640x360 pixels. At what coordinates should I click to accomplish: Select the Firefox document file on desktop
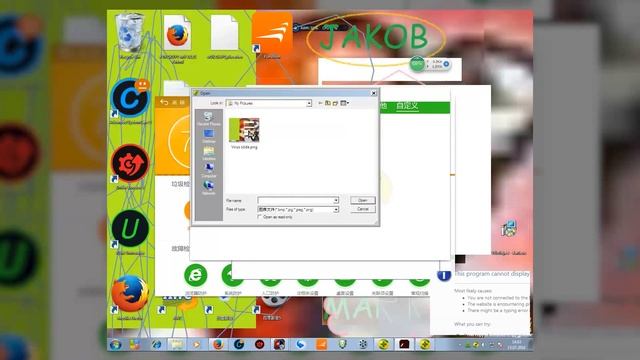[x=178, y=39]
